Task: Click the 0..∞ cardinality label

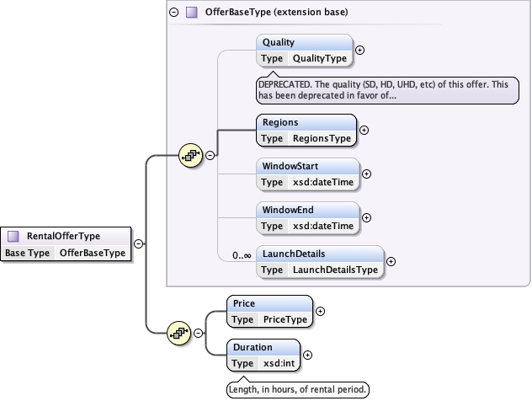Action: coord(242,255)
